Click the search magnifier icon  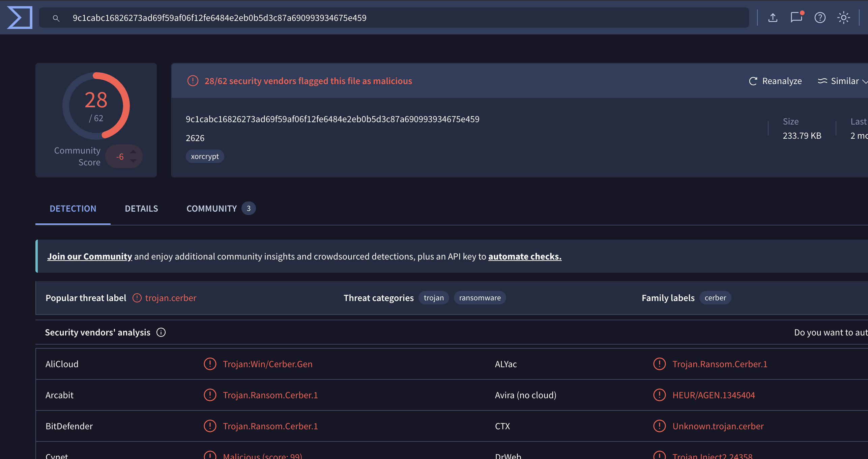tap(56, 18)
